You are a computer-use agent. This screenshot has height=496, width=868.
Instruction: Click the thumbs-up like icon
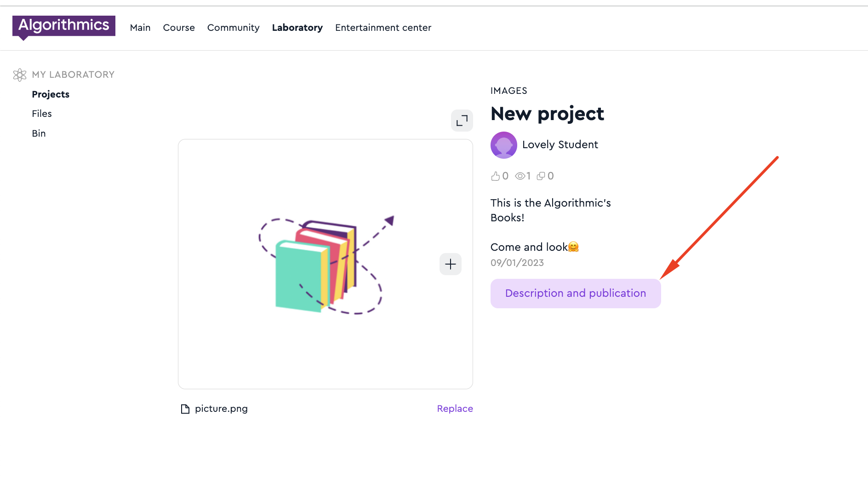click(495, 176)
